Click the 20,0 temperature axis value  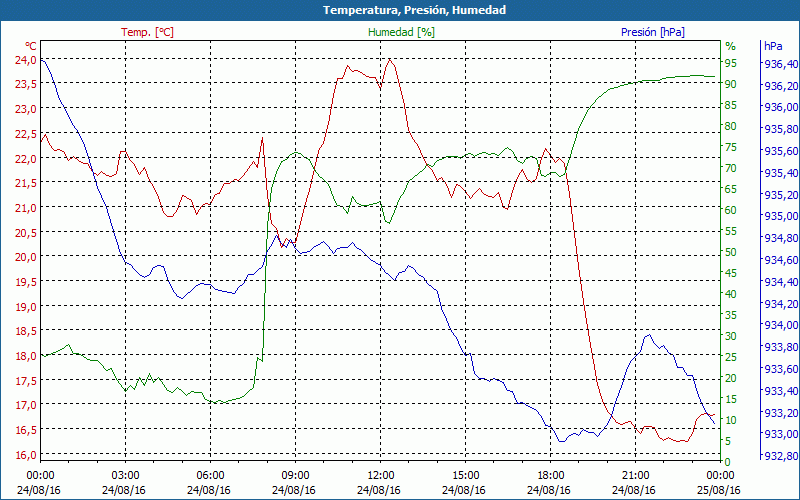26,257
